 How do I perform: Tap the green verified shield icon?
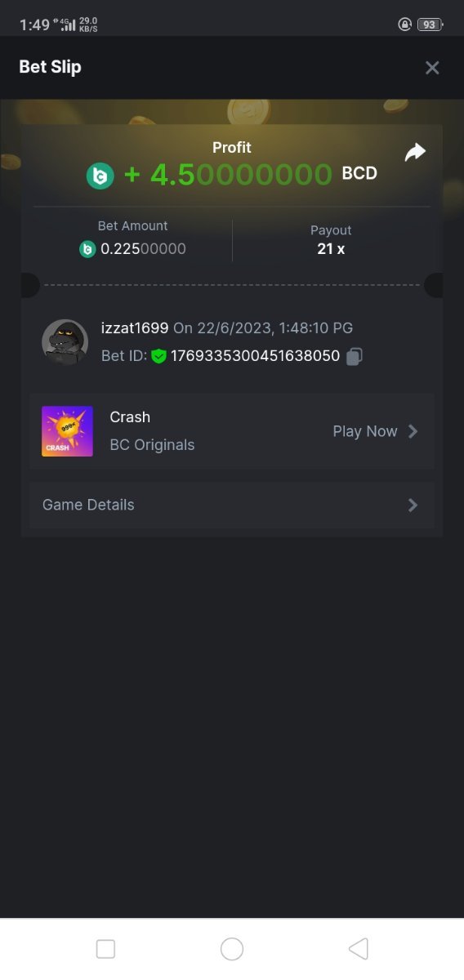point(159,356)
